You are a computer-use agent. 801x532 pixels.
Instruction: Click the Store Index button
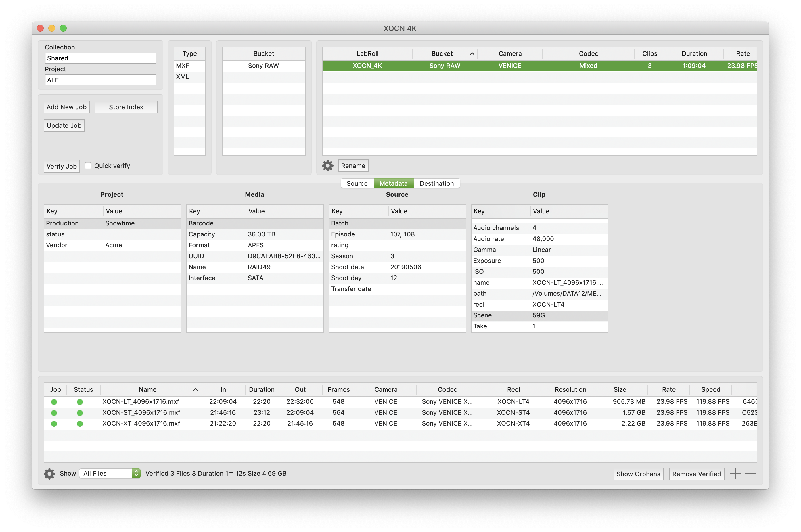[126, 107]
